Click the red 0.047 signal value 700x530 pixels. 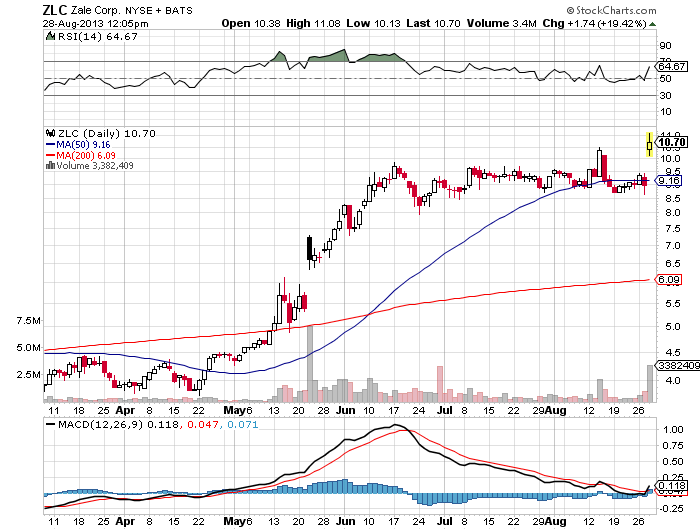pyautogui.click(x=203, y=424)
